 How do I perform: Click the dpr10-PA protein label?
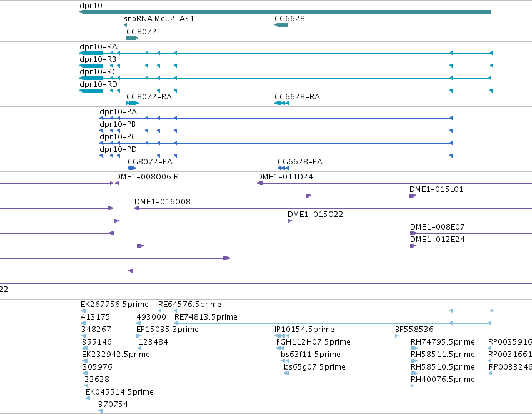(118, 112)
